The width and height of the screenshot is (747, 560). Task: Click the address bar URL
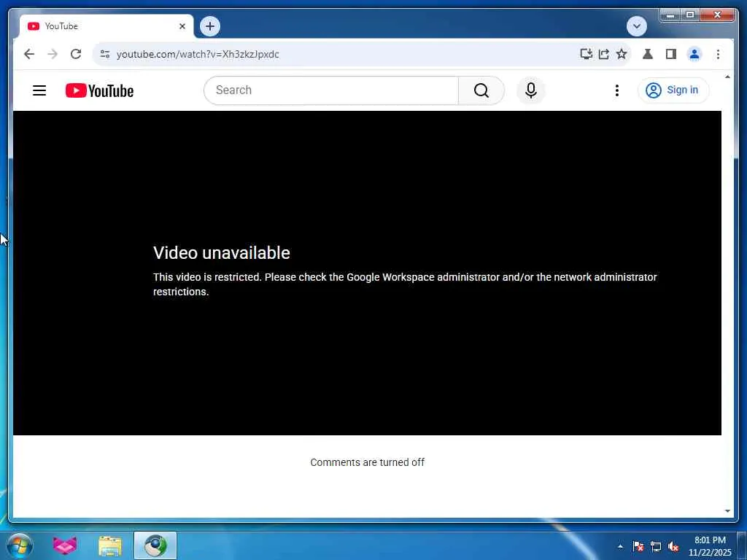click(198, 54)
